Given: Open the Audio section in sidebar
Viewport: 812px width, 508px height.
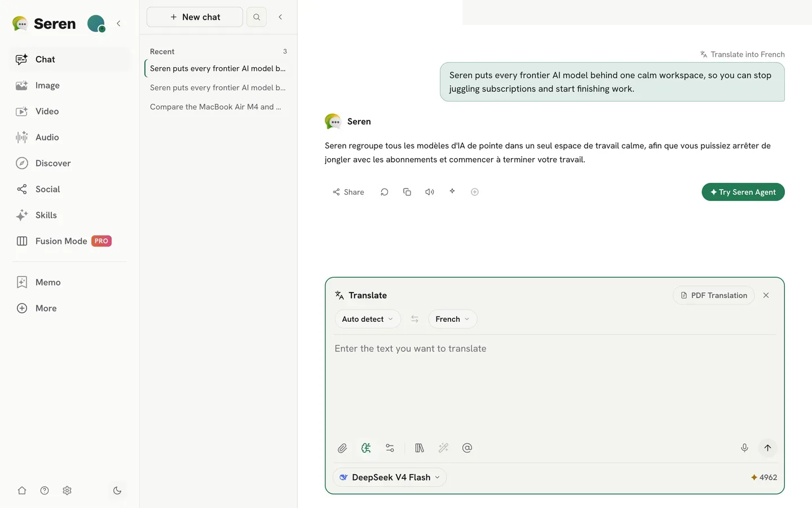Looking at the screenshot, I should click(70, 137).
